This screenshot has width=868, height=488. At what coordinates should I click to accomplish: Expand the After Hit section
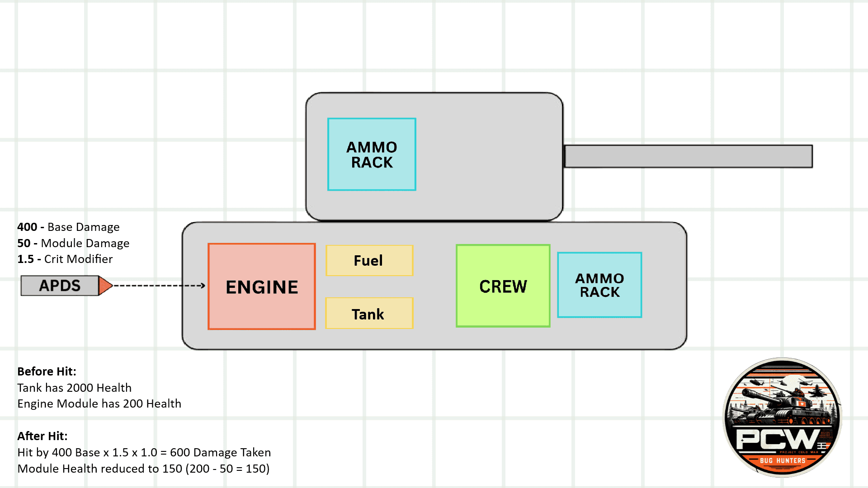click(42, 436)
